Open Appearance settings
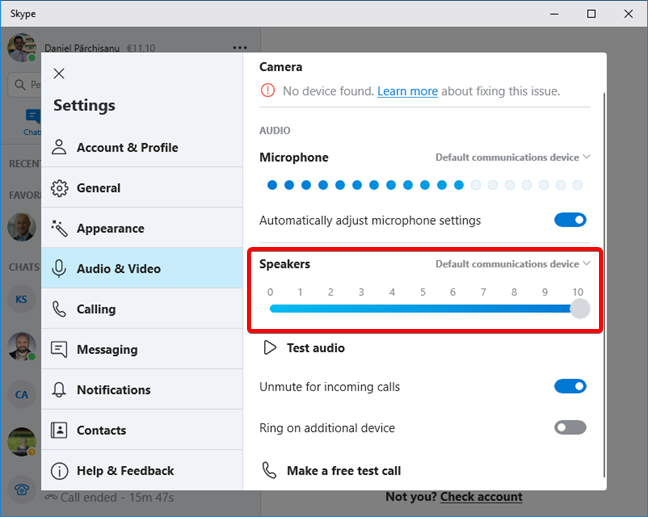This screenshot has height=517, width=648. click(142, 228)
